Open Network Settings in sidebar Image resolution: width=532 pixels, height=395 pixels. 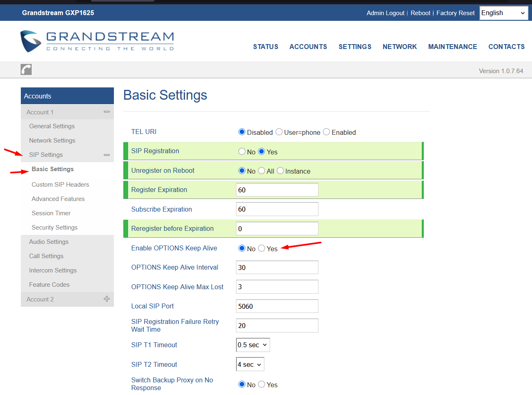point(52,141)
